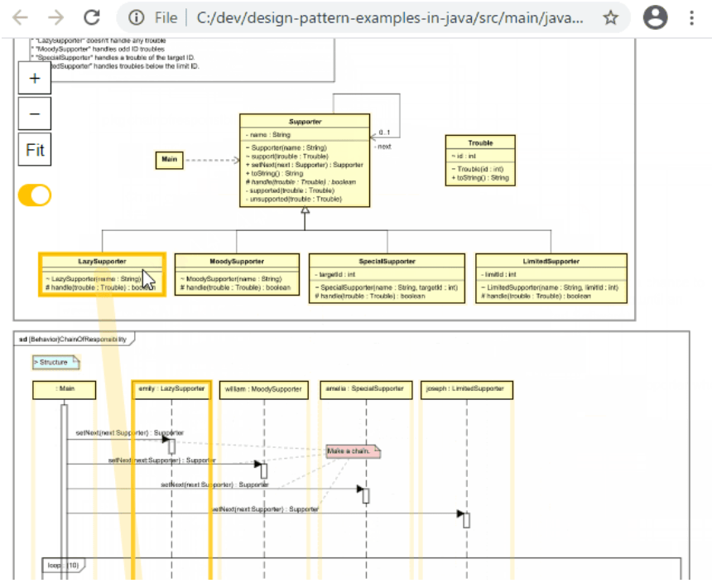Click the abstract Supporter class box

pyautogui.click(x=305, y=160)
